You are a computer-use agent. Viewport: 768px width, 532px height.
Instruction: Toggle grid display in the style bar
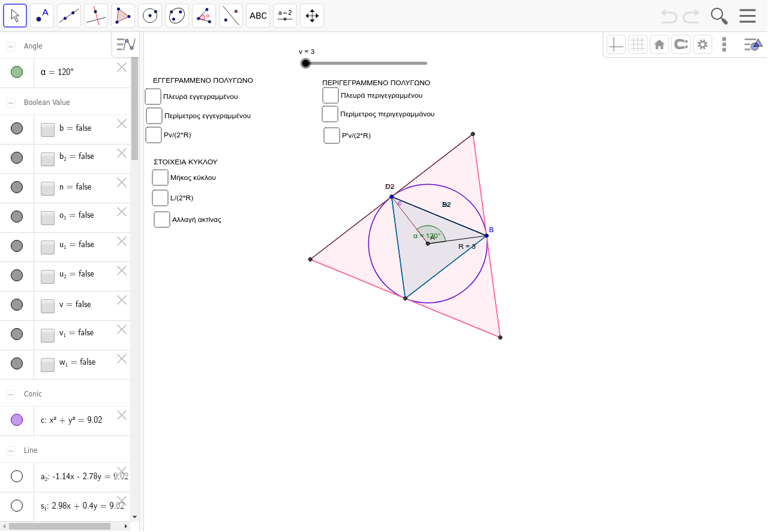638,44
